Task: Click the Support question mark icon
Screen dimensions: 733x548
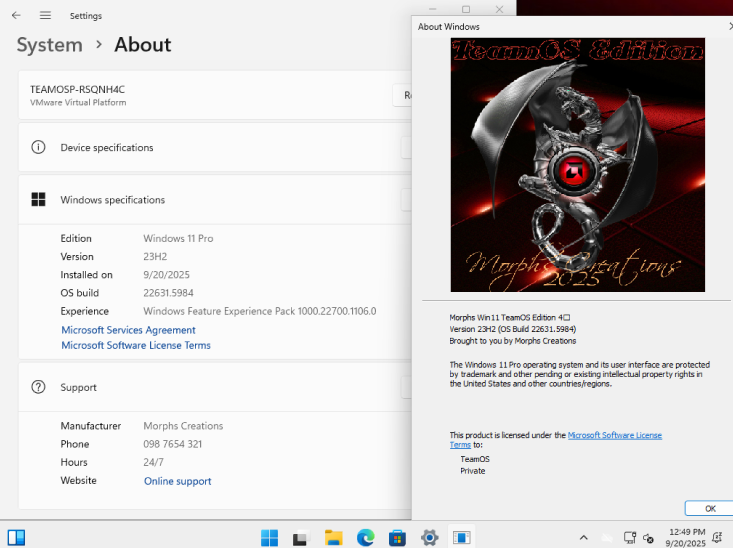Action: click(x=38, y=387)
